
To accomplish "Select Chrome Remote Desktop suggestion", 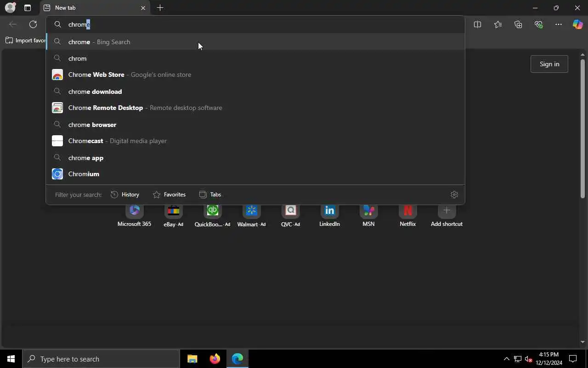I will pos(255,108).
